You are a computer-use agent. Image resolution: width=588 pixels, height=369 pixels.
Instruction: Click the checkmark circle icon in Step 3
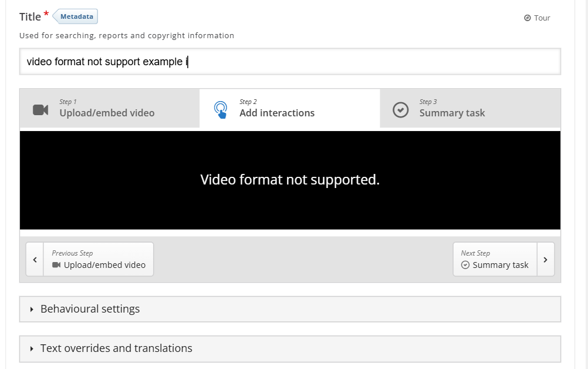[x=400, y=110]
